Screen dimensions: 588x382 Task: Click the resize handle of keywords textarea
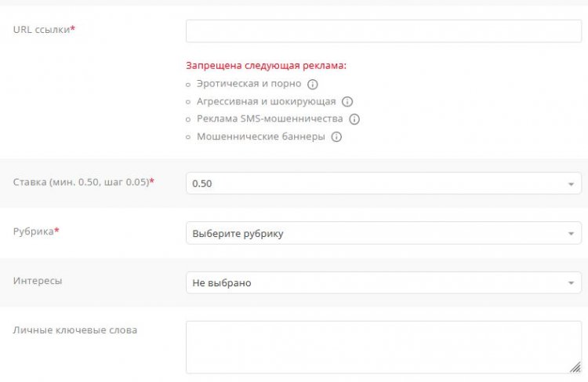coord(576,368)
